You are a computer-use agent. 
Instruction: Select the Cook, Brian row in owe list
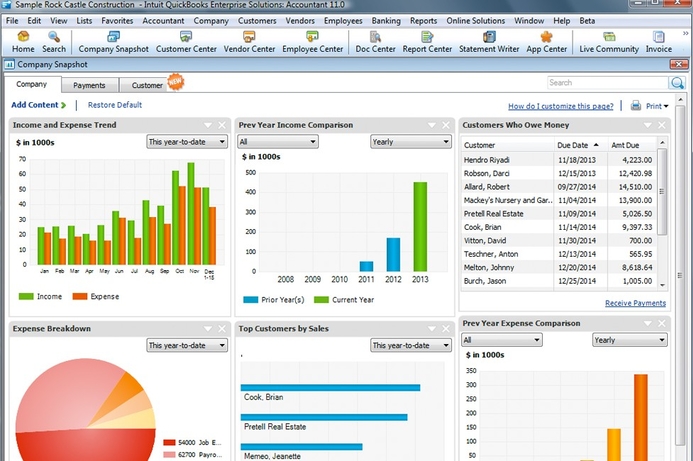(x=559, y=227)
